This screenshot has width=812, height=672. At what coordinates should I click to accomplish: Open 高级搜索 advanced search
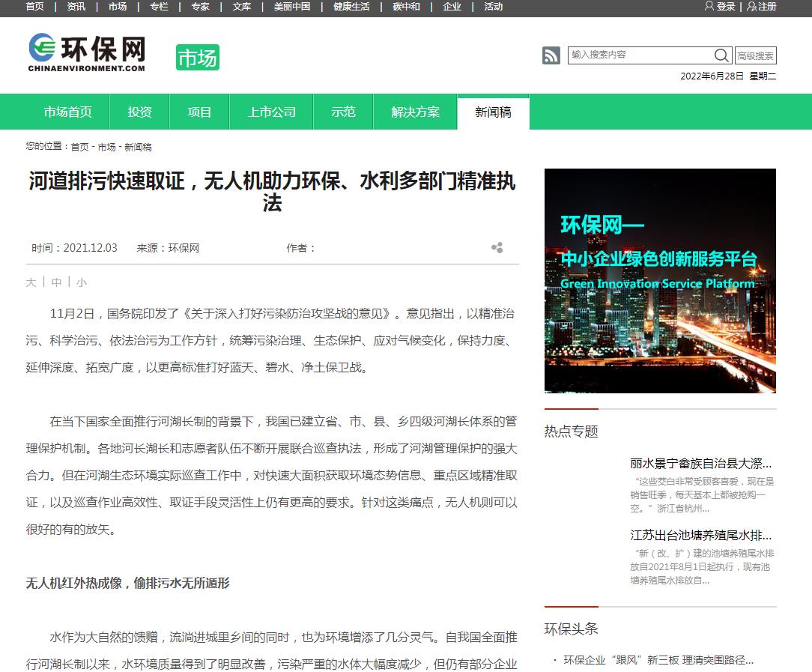(756, 55)
